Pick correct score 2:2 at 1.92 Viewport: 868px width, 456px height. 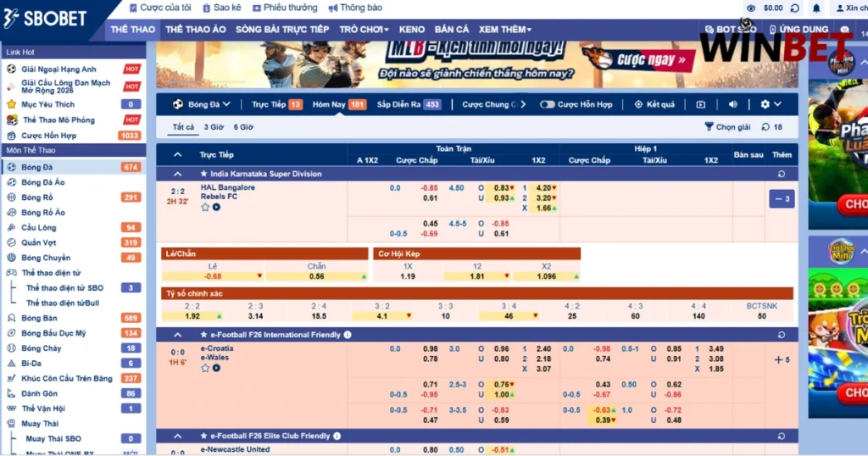click(x=192, y=316)
